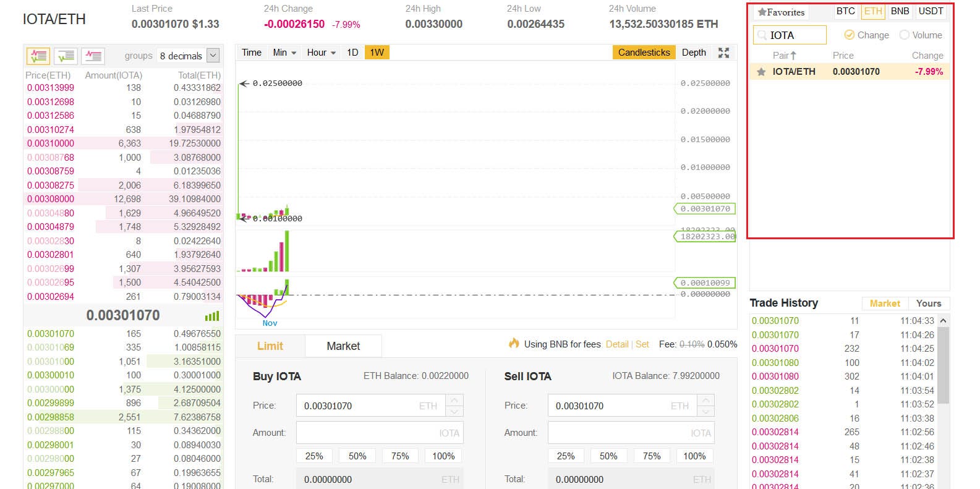Screen dimensions: 980x489
Task: Select the Volume display option
Action: click(x=921, y=35)
